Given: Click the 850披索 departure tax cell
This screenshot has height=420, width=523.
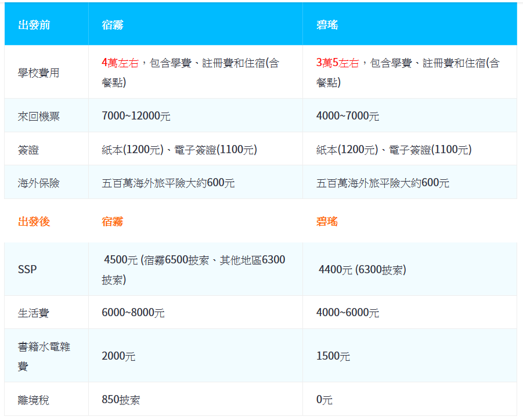Looking at the screenshot, I should (121, 400).
